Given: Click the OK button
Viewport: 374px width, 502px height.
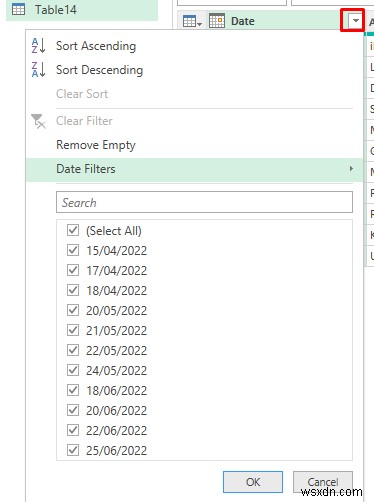Looking at the screenshot, I should click(253, 482).
